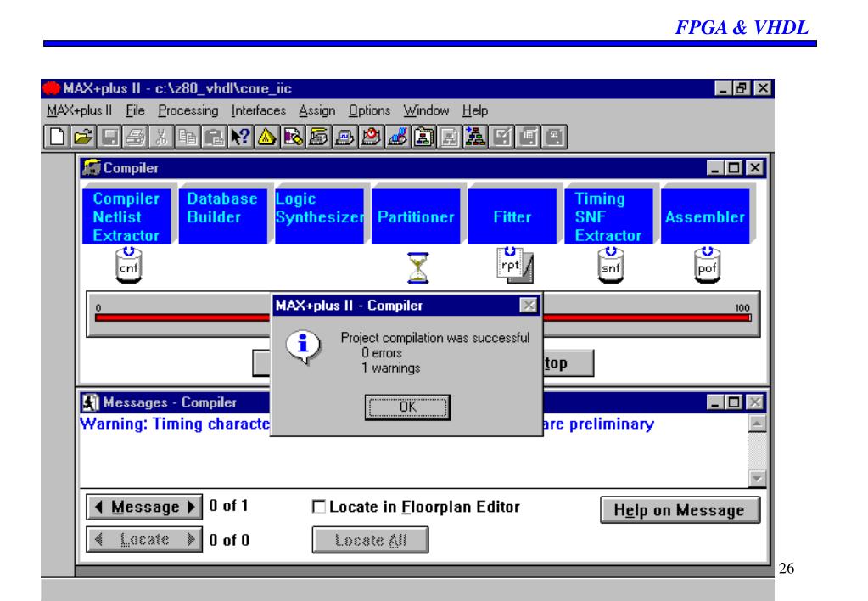Click the colored hierarchy tree toolbar icon
The width and height of the screenshot is (868, 601).
pyautogui.click(x=475, y=137)
